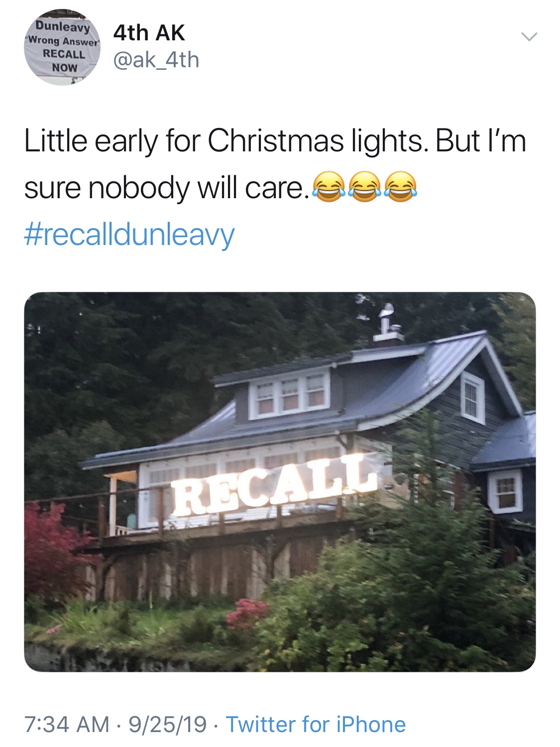Tap the last laughing-crying emoji
Screen dimensions: 560x747
coord(401,187)
